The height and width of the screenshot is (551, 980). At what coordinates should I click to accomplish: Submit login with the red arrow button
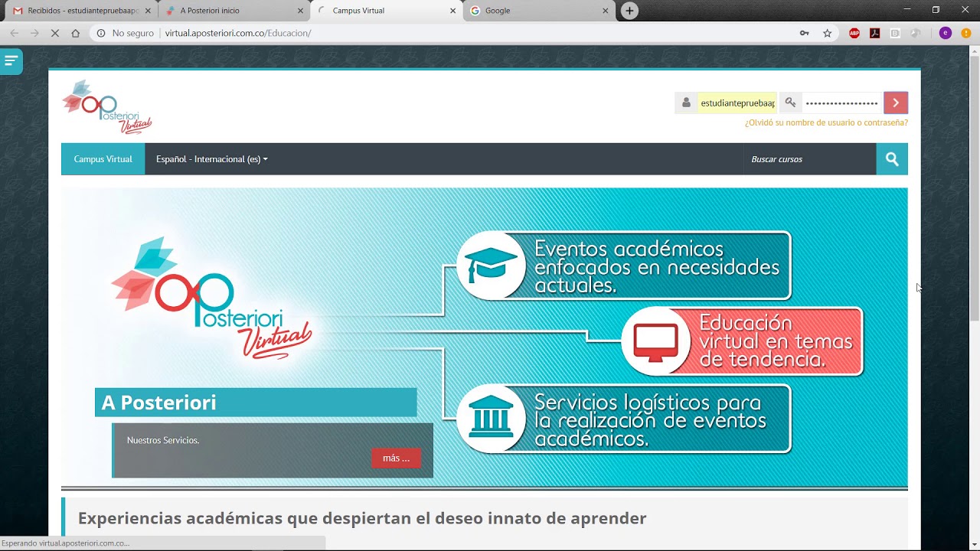pos(896,103)
